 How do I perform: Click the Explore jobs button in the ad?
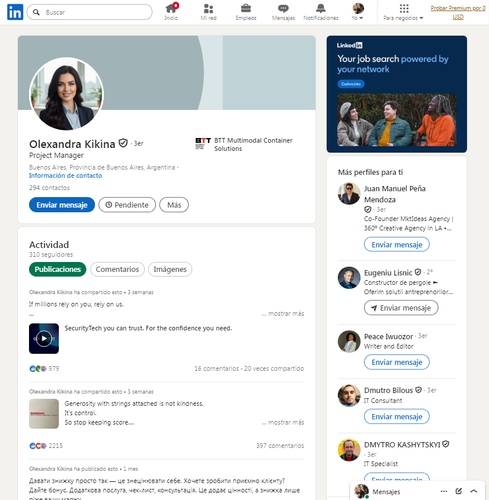coord(351,84)
